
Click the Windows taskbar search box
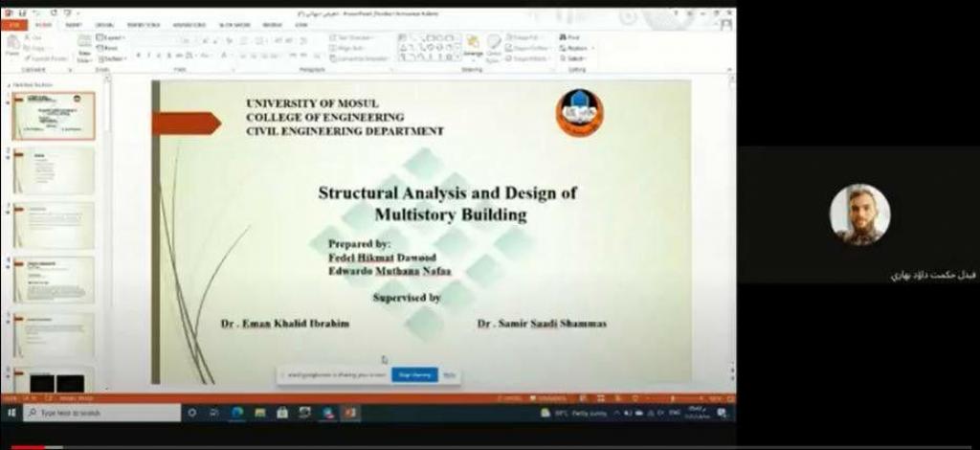pos(100,413)
